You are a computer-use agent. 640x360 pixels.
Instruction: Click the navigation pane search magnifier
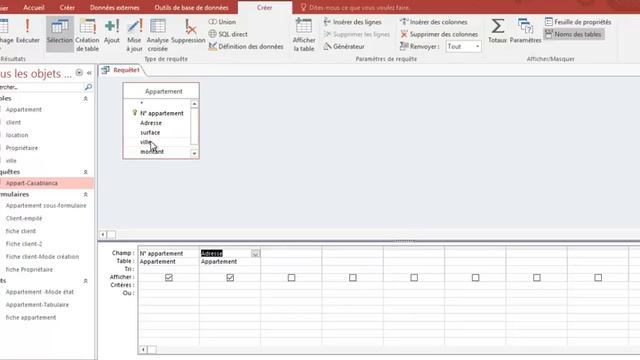[88, 87]
